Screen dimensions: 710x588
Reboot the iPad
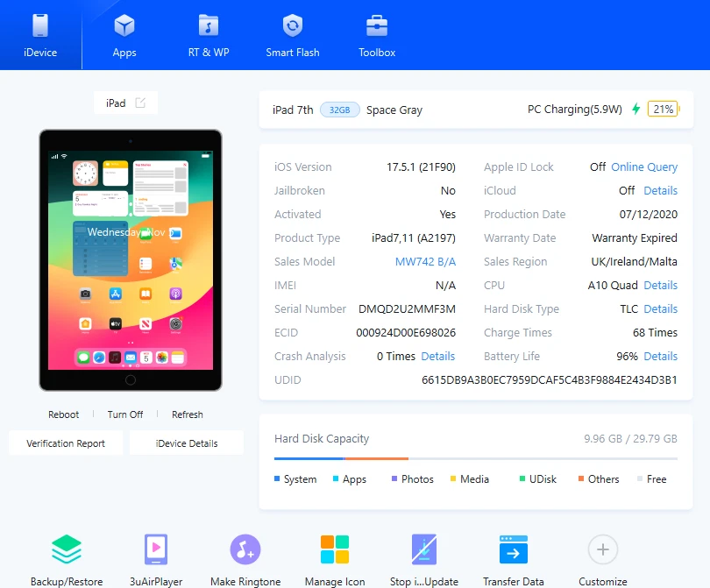tap(63, 414)
